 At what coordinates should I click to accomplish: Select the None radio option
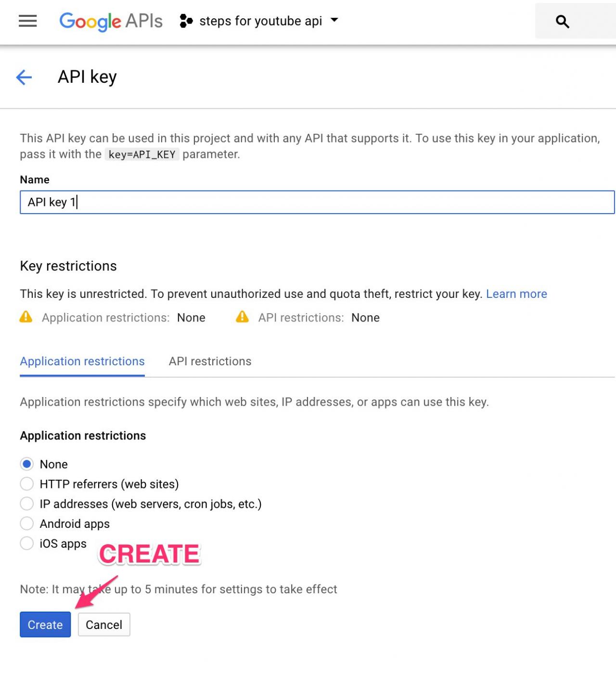coord(27,464)
